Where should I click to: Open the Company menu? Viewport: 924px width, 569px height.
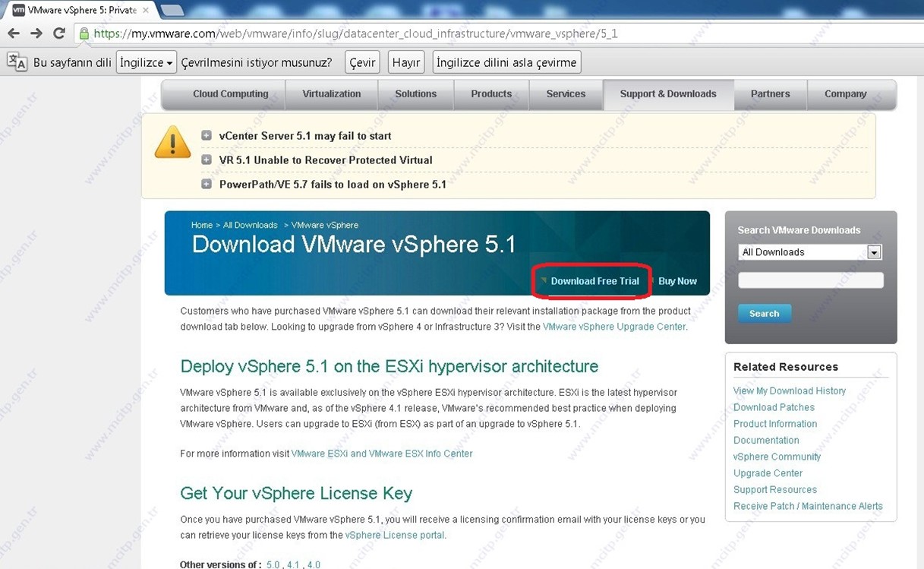coord(845,94)
